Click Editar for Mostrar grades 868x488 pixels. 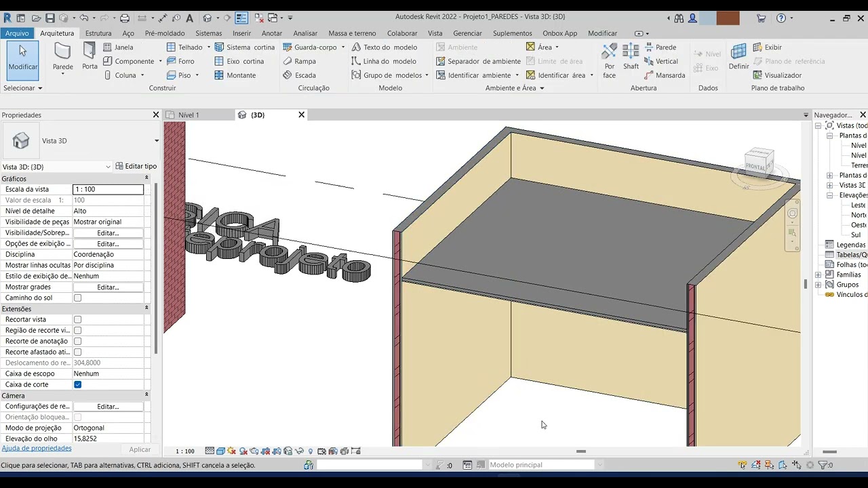108,287
